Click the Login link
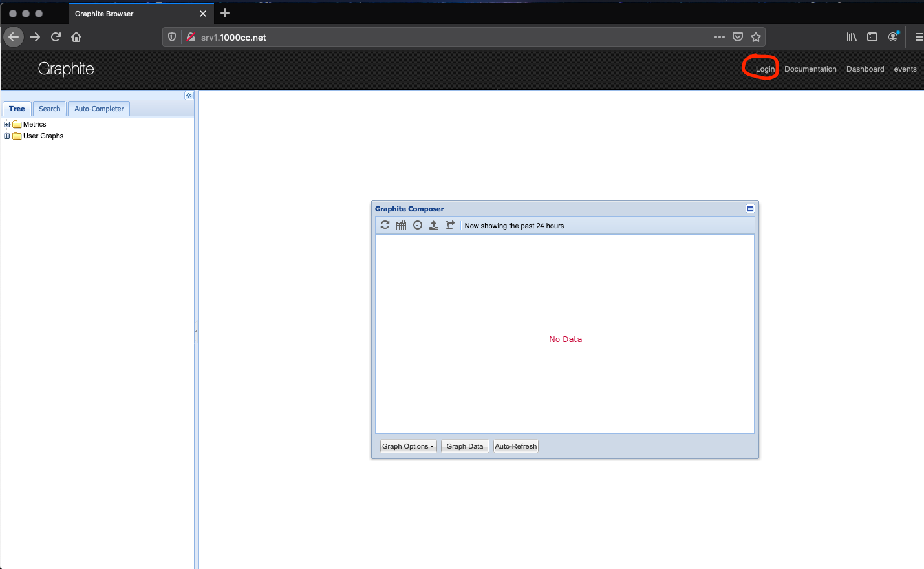The width and height of the screenshot is (924, 569). (765, 69)
